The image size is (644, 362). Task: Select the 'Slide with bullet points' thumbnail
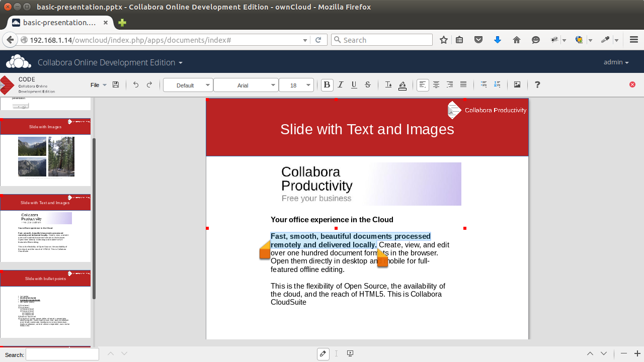tap(45, 304)
